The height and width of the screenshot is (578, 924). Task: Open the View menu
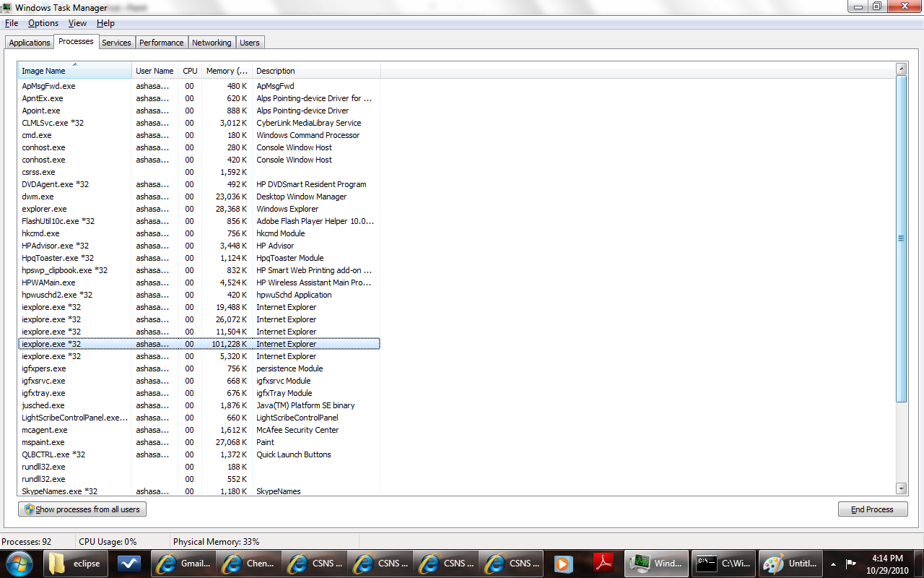click(x=77, y=23)
